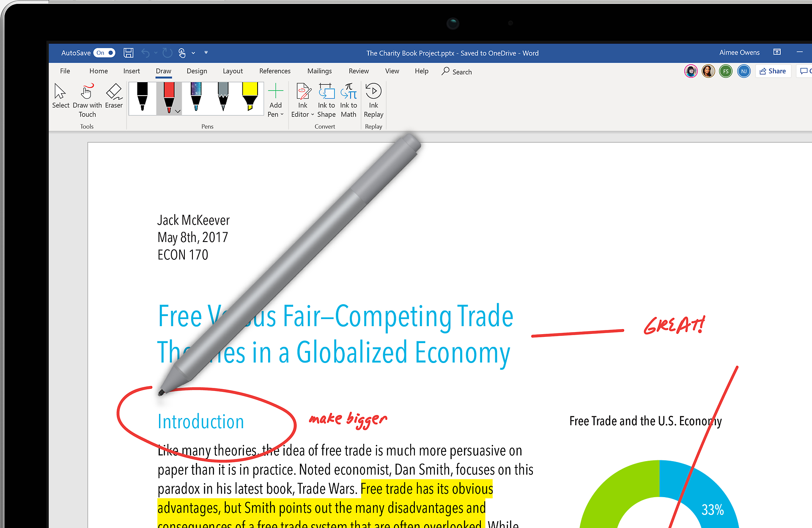Turn off the AutoSave switch

click(x=104, y=53)
